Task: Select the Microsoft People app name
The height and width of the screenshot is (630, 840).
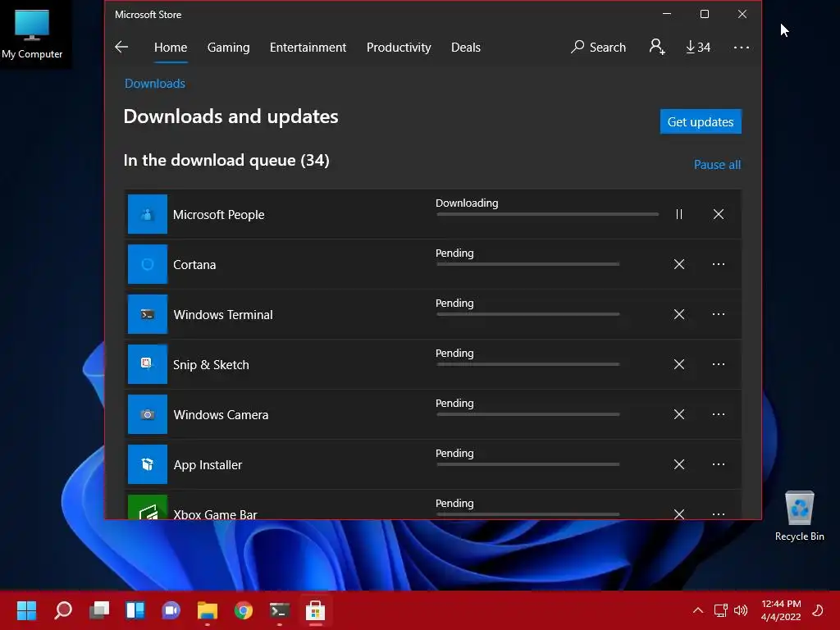Action: pos(218,214)
